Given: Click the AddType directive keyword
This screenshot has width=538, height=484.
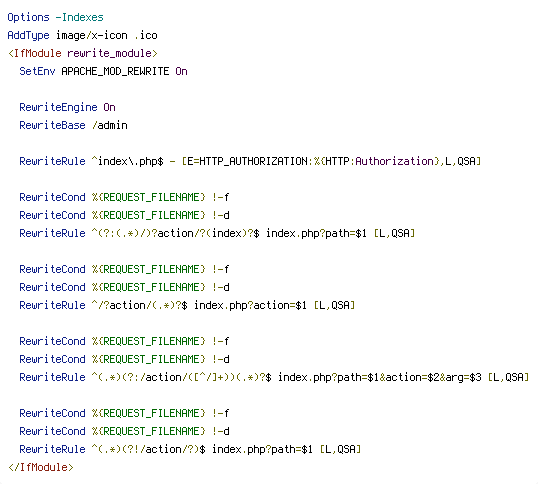Looking at the screenshot, I should (x=28, y=35).
